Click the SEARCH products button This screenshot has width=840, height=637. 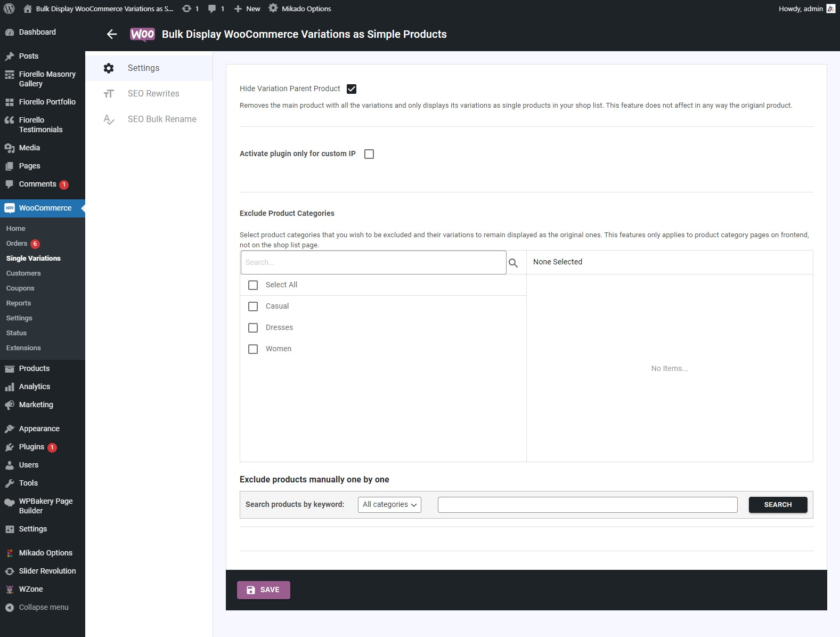click(x=778, y=505)
